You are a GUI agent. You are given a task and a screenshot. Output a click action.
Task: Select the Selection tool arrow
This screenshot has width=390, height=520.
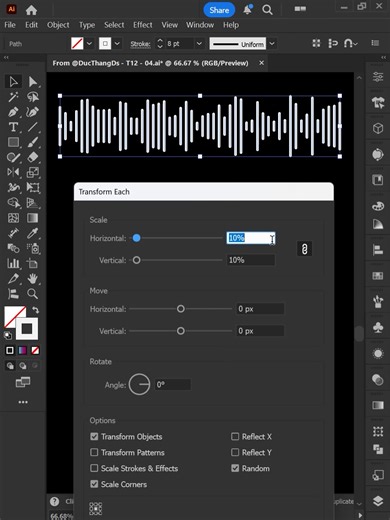[x=13, y=82]
